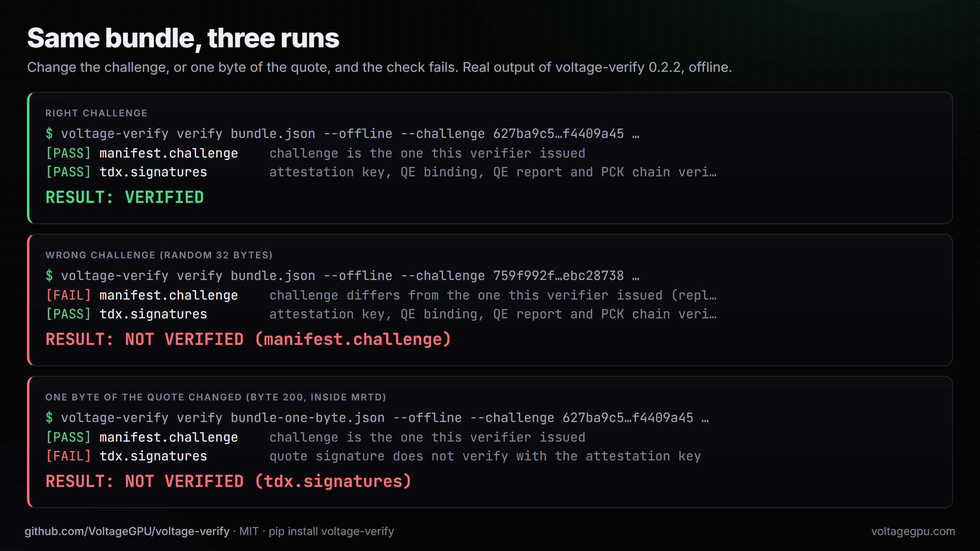Click the bundle-one-byte.json command line
Viewport: 980px width, 551px height.
click(x=377, y=418)
